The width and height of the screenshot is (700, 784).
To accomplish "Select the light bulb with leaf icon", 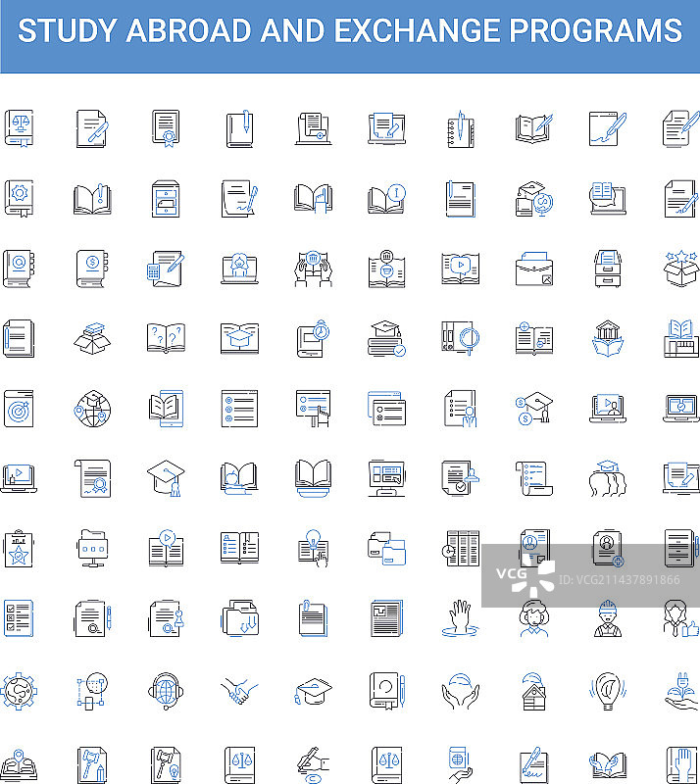I will coord(607,690).
